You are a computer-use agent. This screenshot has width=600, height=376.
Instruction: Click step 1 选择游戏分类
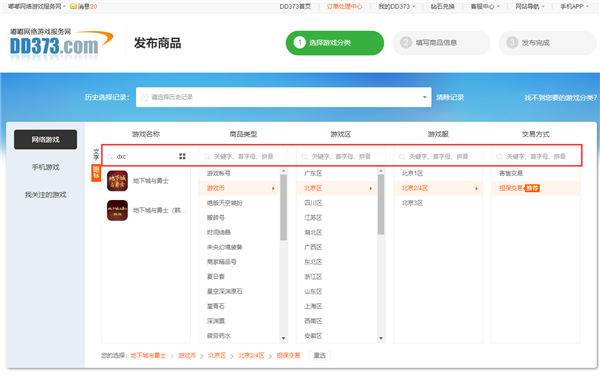pyautogui.click(x=335, y=43)
